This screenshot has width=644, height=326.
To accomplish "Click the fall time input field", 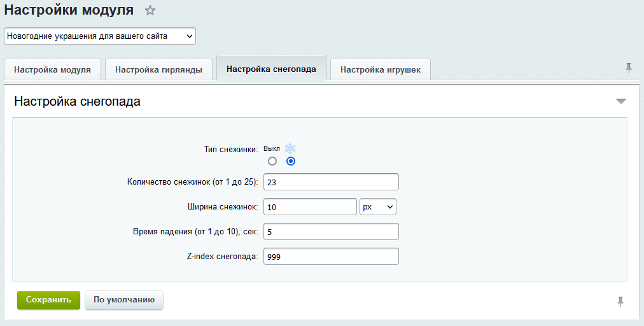I will tap(331, 232).
